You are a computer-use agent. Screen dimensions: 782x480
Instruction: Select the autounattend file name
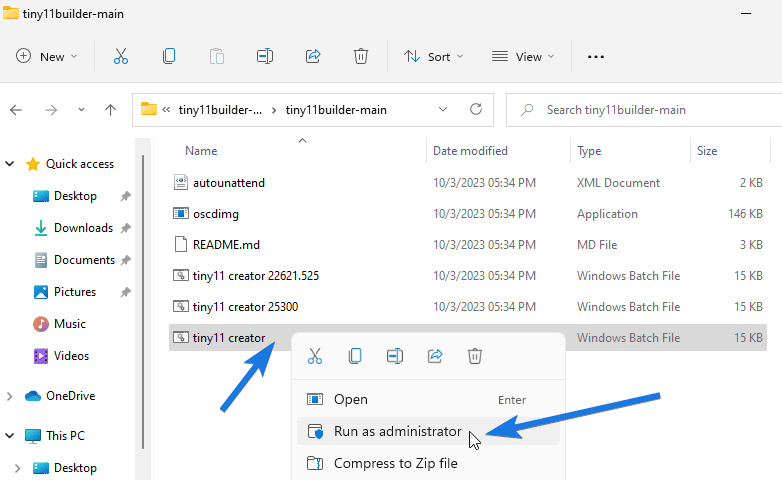[229, 183]
